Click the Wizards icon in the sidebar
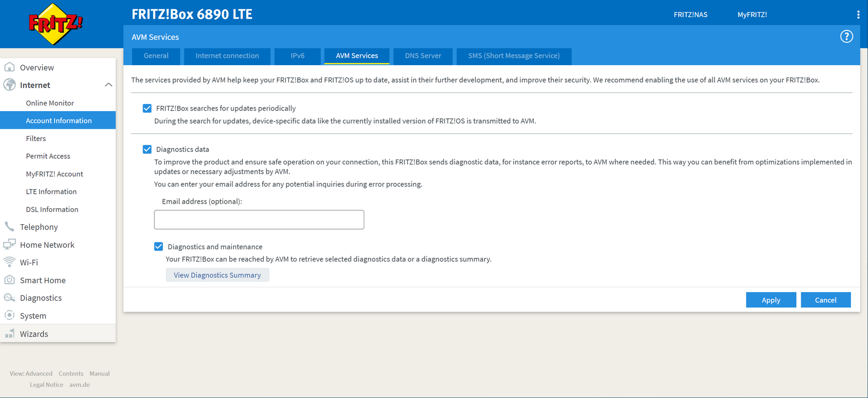 pos(9,334)
